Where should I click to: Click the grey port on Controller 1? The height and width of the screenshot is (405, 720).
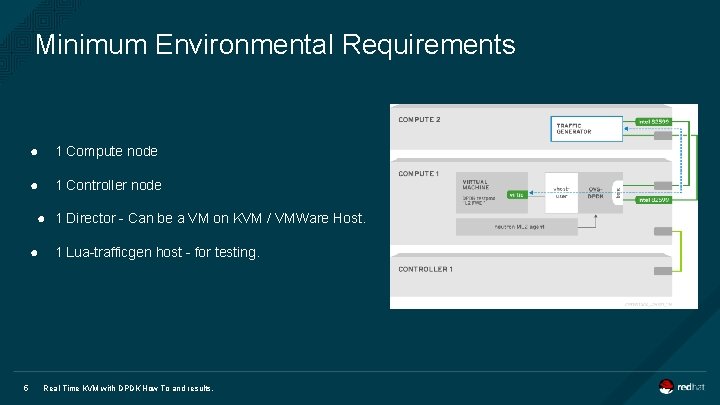coord(663,271)
